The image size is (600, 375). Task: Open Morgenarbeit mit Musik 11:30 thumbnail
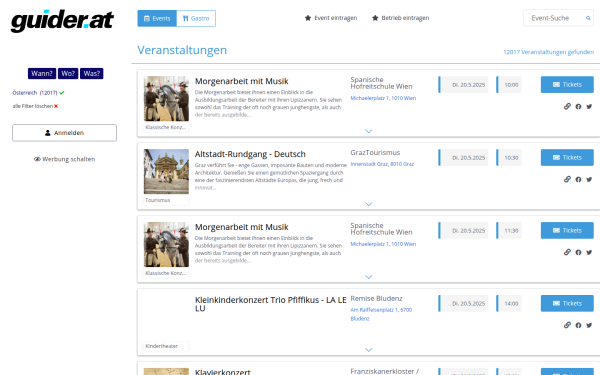[x=166, y=245]
